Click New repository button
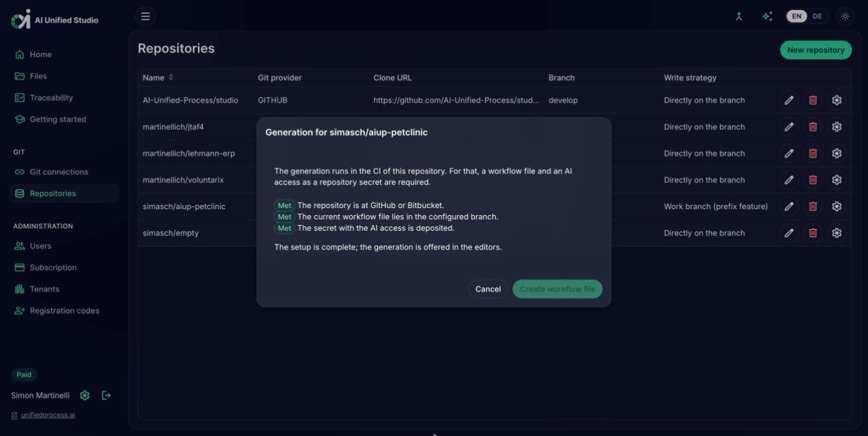Screen dimensions: 868x436 point(815,50)
